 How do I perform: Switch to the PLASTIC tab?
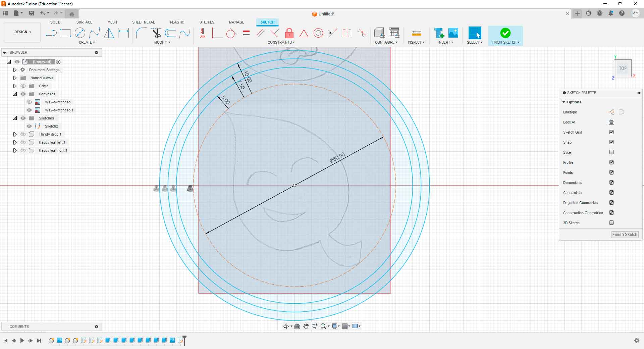click(177, 22)
